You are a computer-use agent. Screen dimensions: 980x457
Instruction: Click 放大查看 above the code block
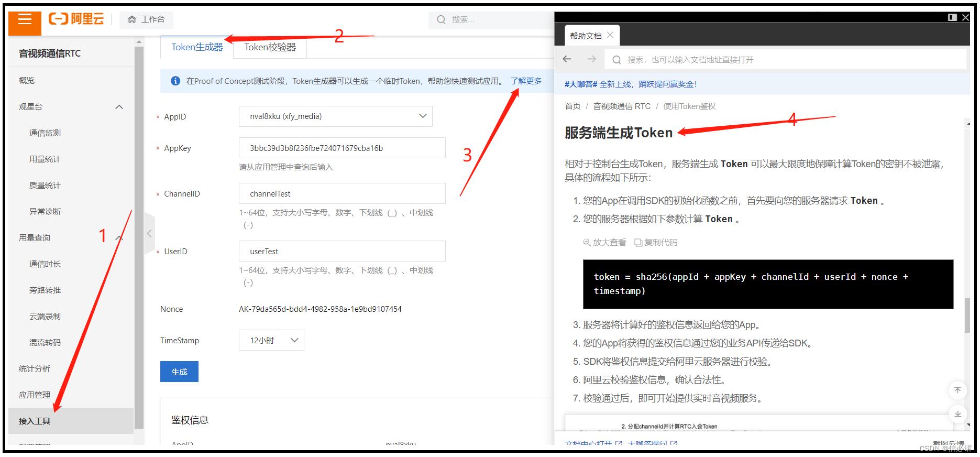[604, 243]
